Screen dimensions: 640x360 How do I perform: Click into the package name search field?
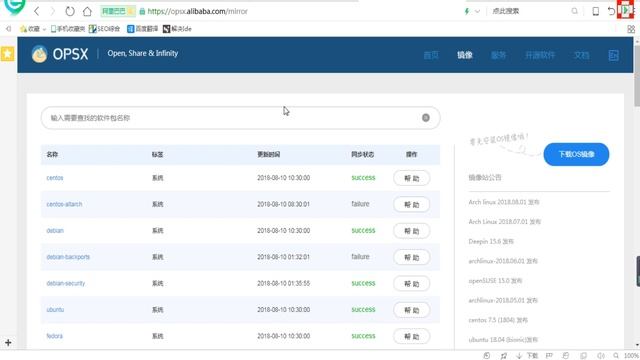click(x=240, y=118)
